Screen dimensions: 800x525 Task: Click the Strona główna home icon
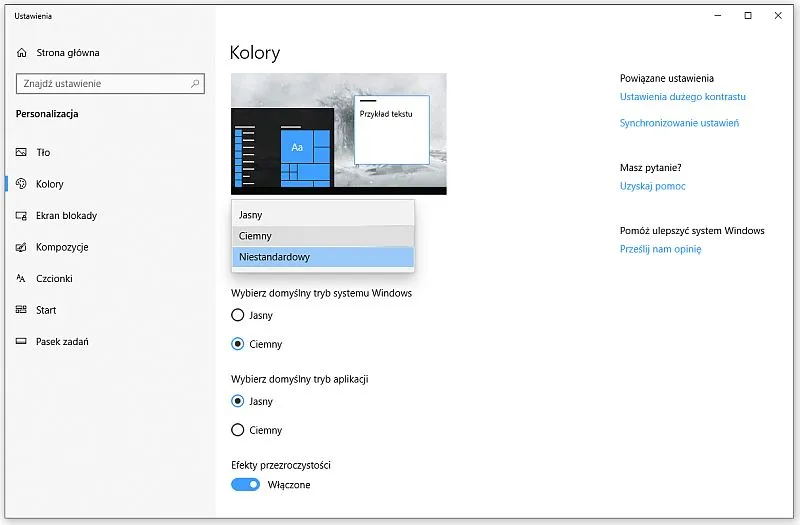(x=22, y=53)
